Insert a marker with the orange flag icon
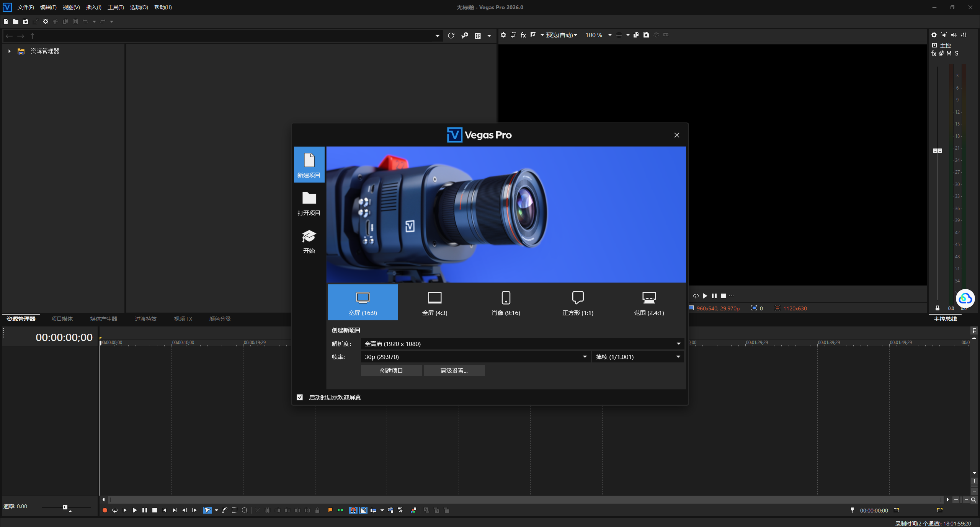Screen dimensions: 980x527 330,510
